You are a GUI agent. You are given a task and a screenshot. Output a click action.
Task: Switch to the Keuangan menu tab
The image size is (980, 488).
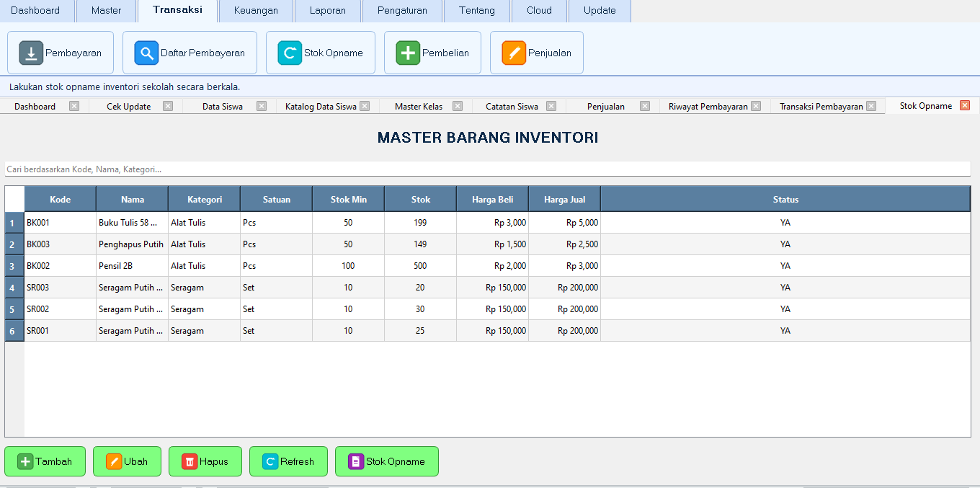(x=256, y=11)
